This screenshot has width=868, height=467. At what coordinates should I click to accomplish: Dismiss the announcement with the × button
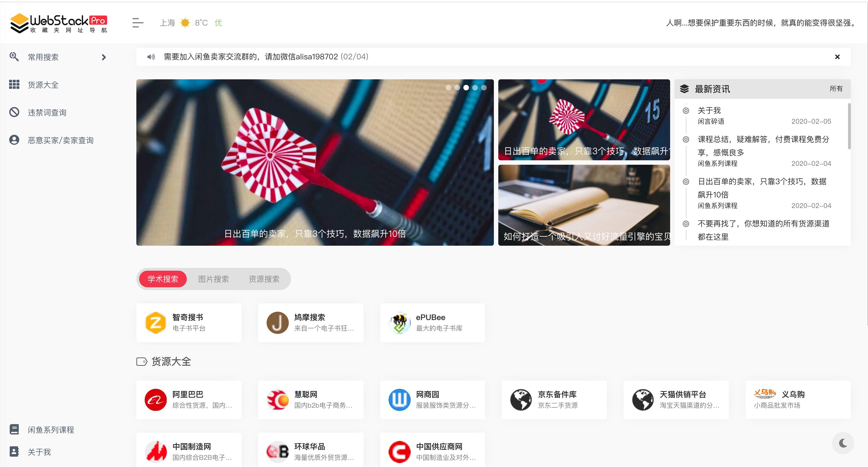point(838,57)
